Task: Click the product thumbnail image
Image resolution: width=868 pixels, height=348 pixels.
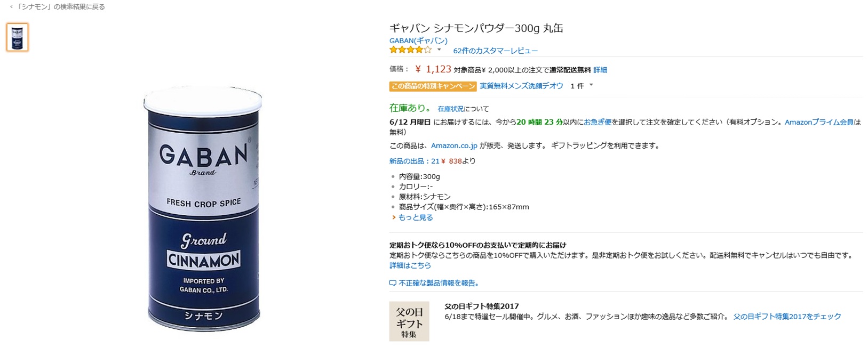Action: pyautogui.click(x=17, y=37)
